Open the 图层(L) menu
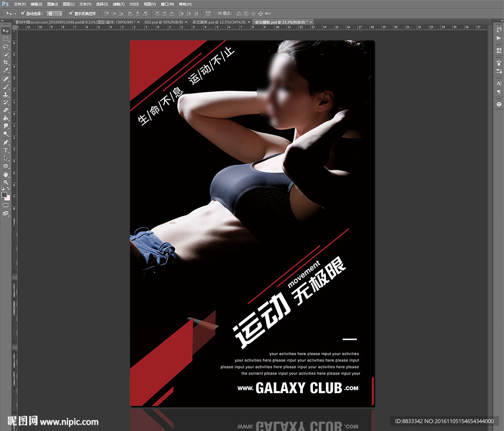This screenshot has height=431, width=504. click(68, 4)
